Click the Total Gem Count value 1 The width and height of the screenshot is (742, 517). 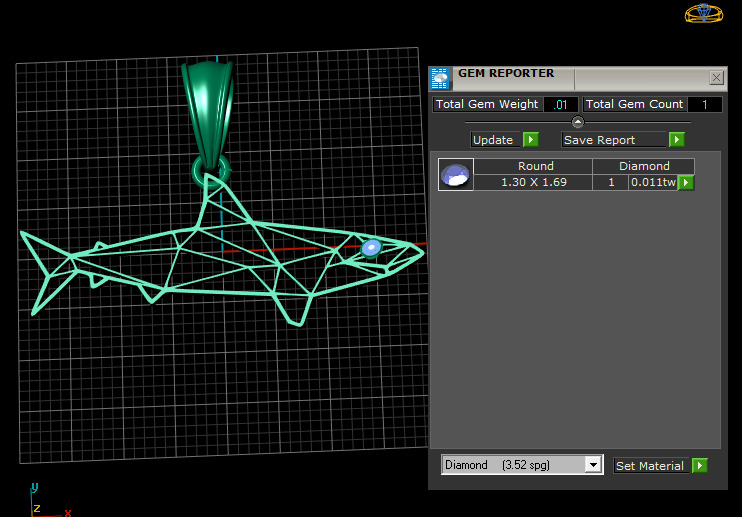click(x=705, y=105)
